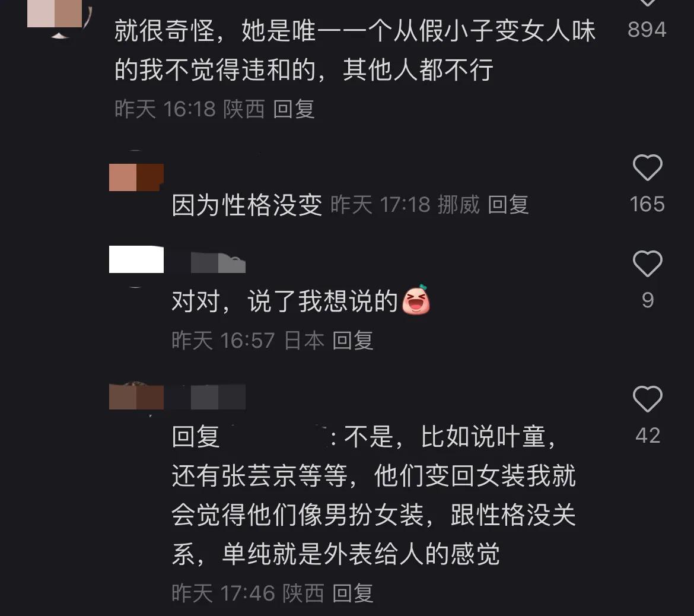Open avatar of the 17:46 陕西 commenter

(136, 397)
